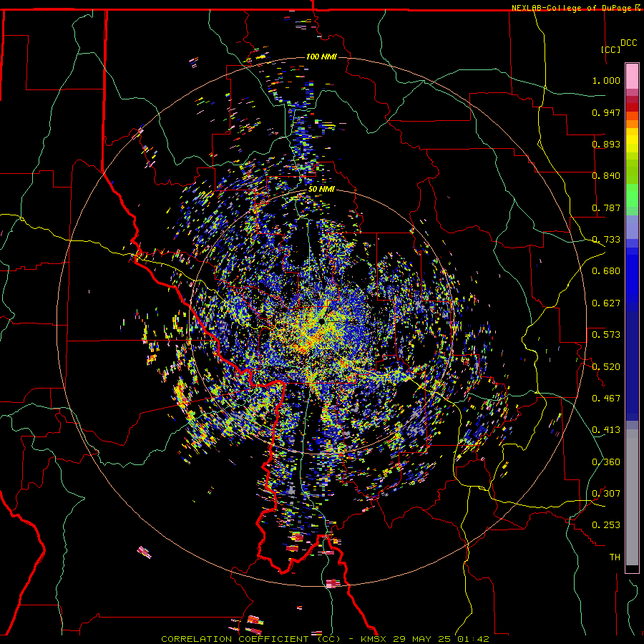Select the bright green color bar segment
The height and width of the screenshot is (644, 644).
tap(632, 195)
